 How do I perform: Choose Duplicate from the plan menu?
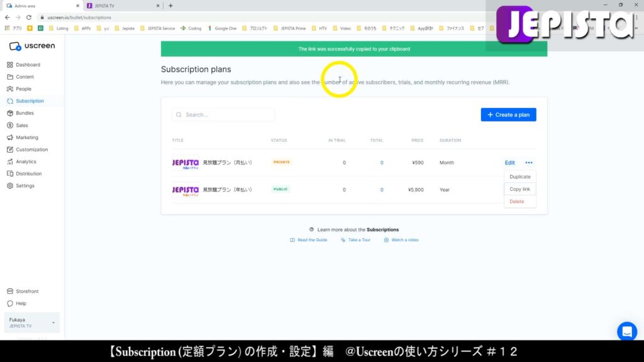(520, 177)
